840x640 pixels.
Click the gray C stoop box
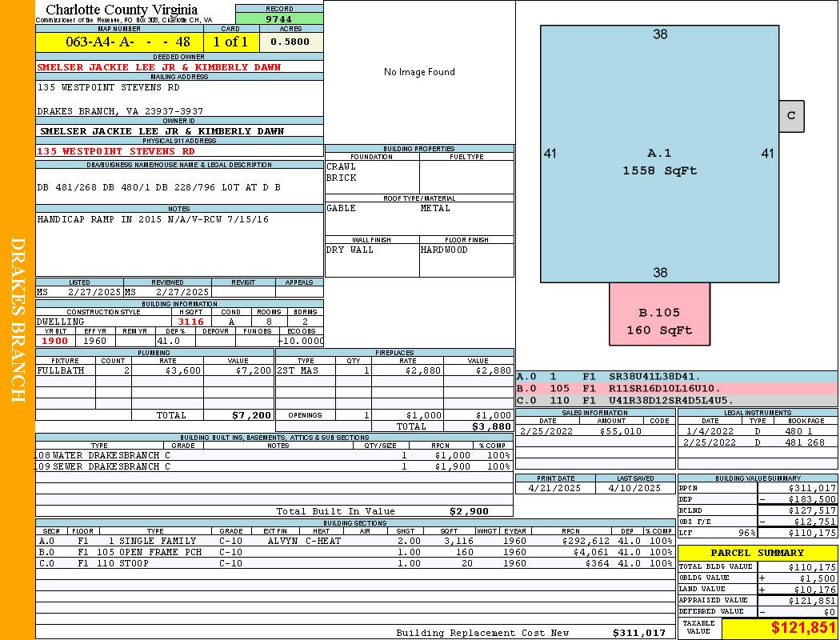[791, 116]
